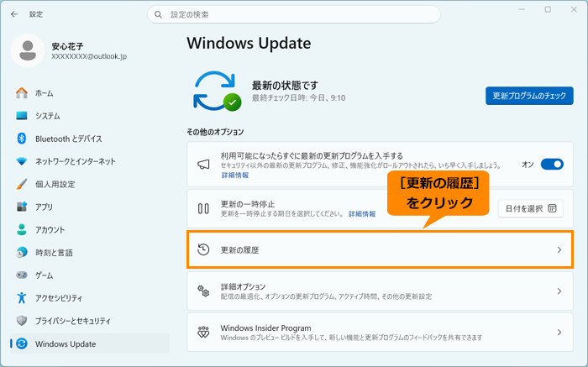The image size is (588, 367).
Task: Select システム in the sidebar
Action: [x=48, y=116]
